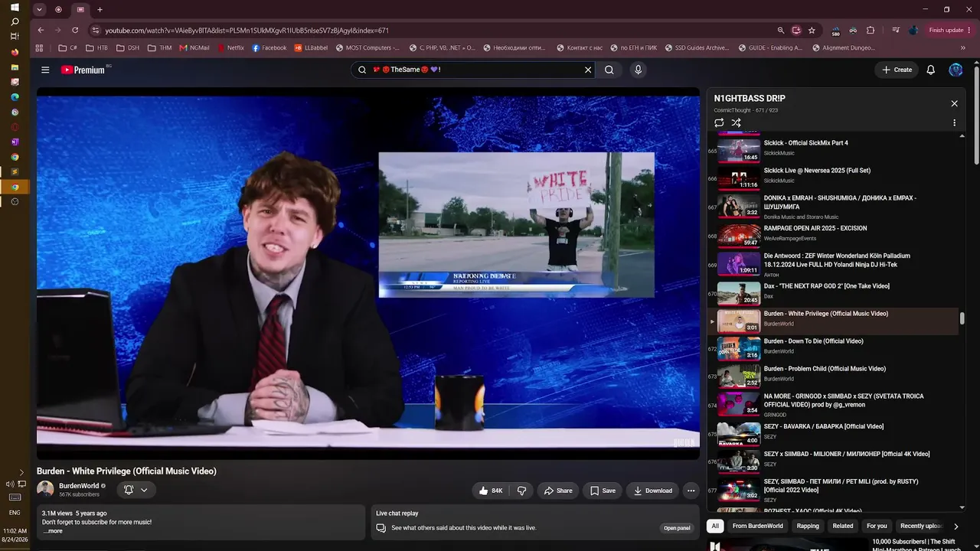Select the Recently uploaded filter chip
Viewport: 980px width, 551px height.
coord(920,526)
